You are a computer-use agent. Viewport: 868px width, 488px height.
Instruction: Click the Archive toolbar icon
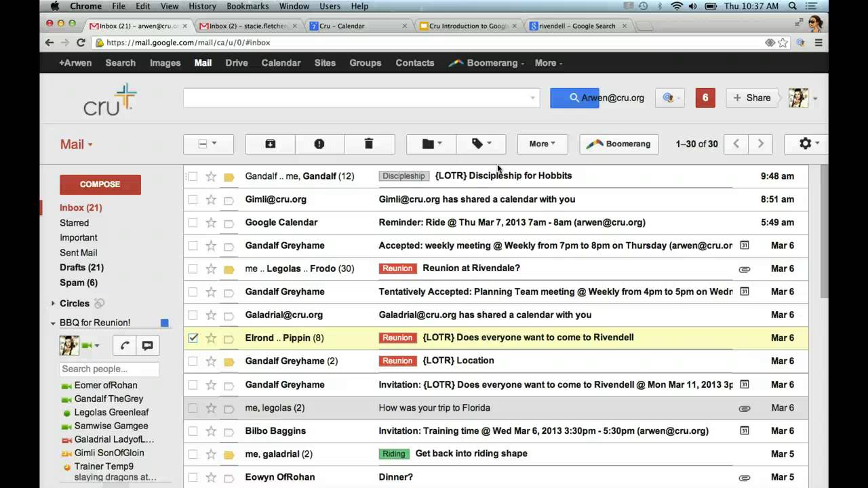(270, 144)
